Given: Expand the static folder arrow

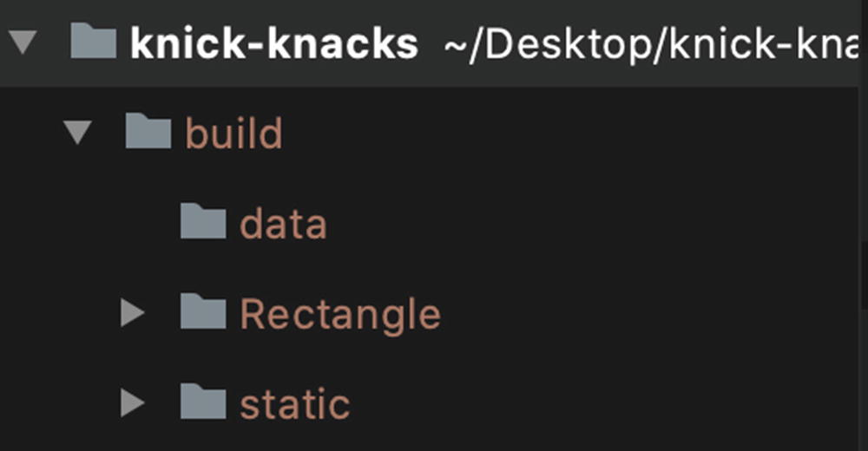Looking at the screenshot, I should [x=132, y=403].
